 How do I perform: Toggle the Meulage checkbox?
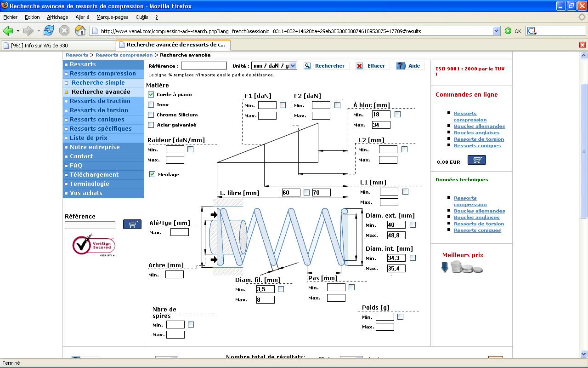(x=152, y=174)
